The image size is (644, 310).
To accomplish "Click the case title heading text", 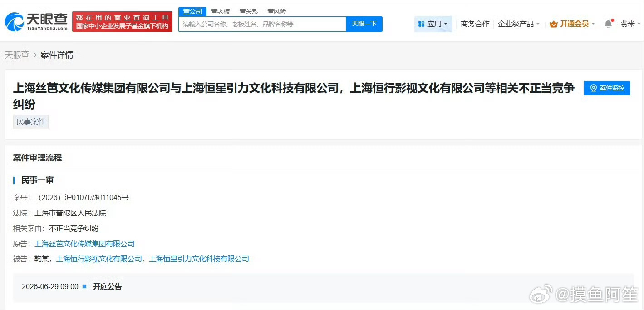I will coord(294,96).
